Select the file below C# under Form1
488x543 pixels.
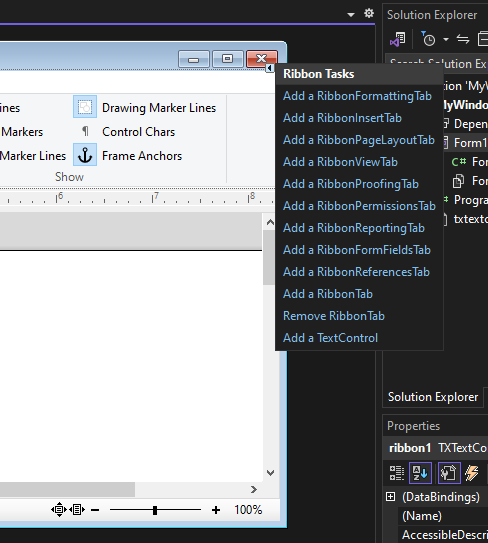click(x=469, y=181)
